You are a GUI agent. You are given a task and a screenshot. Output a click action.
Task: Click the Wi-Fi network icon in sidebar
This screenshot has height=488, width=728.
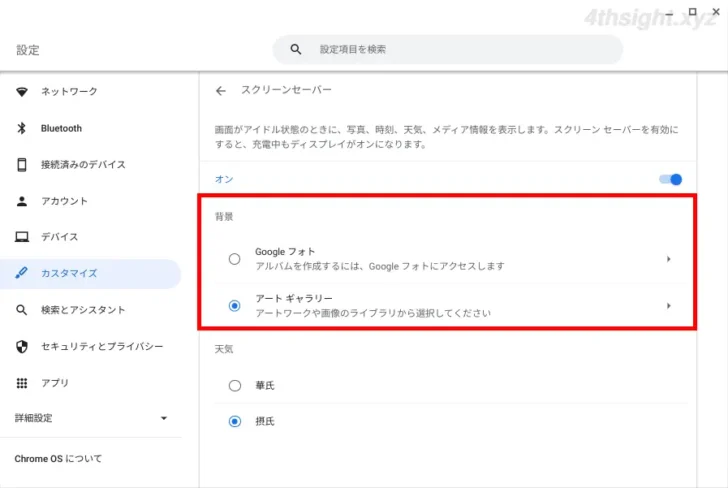[x=22, y=91]
